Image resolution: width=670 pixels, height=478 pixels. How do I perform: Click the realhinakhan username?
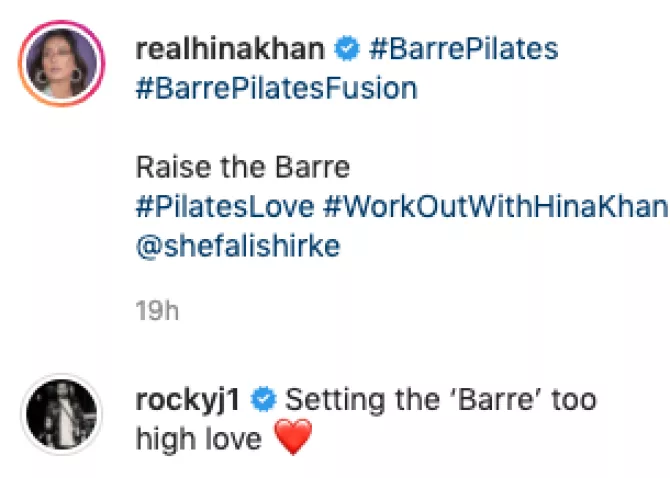point(229,49)
